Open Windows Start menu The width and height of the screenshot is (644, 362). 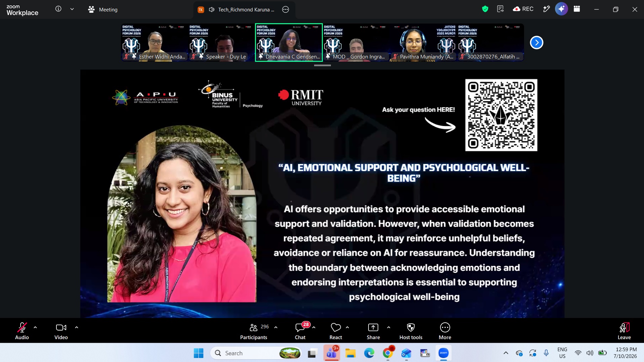[x=199, y=353]
